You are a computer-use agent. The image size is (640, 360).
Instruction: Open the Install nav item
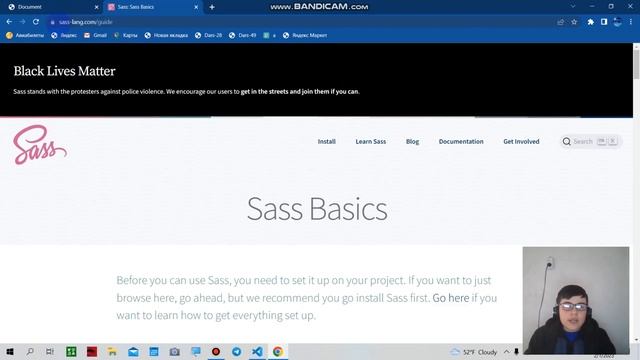click(327, 142)
